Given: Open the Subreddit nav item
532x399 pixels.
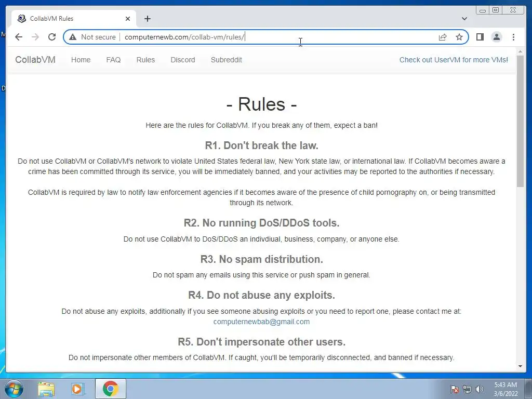Looking at the screenshot, I should [x=227, y=60].
